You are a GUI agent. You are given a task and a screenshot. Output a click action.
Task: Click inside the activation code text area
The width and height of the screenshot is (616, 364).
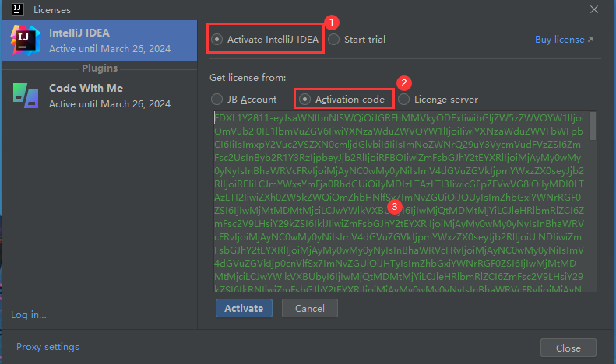click(x=397, y=202)
